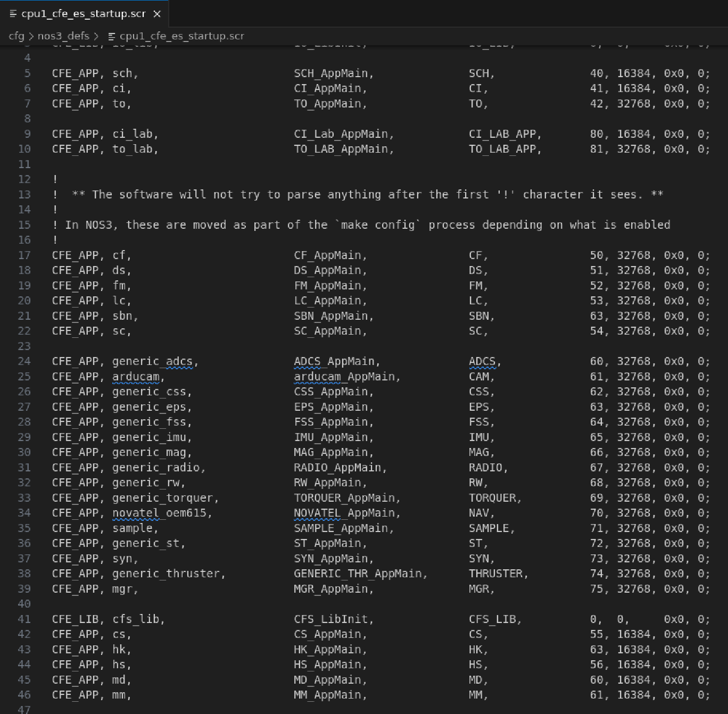The width and height of the screenshot is (728, 714).
Task: Click priority value 80 on ci_lab line
Action: [x=597, y=134]
